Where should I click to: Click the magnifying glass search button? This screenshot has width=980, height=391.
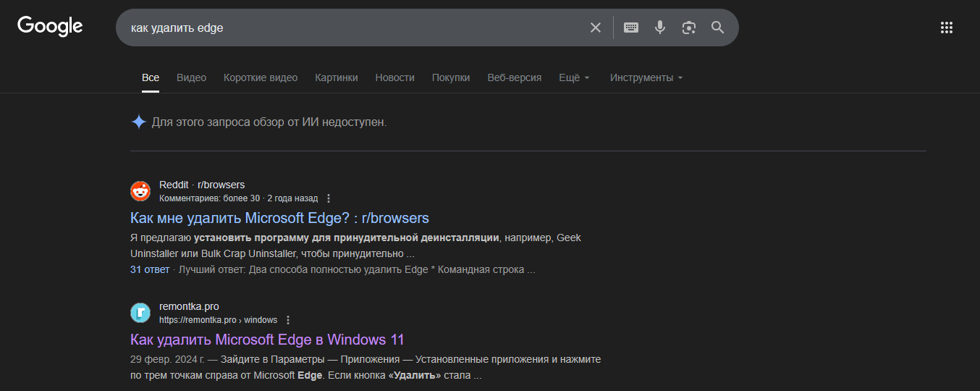[x=717, y=28]
